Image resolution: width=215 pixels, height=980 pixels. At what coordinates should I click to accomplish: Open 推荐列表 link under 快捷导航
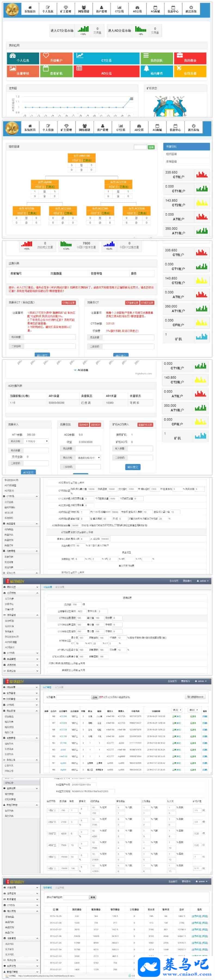pyautogui.click(x=171, y=161)
